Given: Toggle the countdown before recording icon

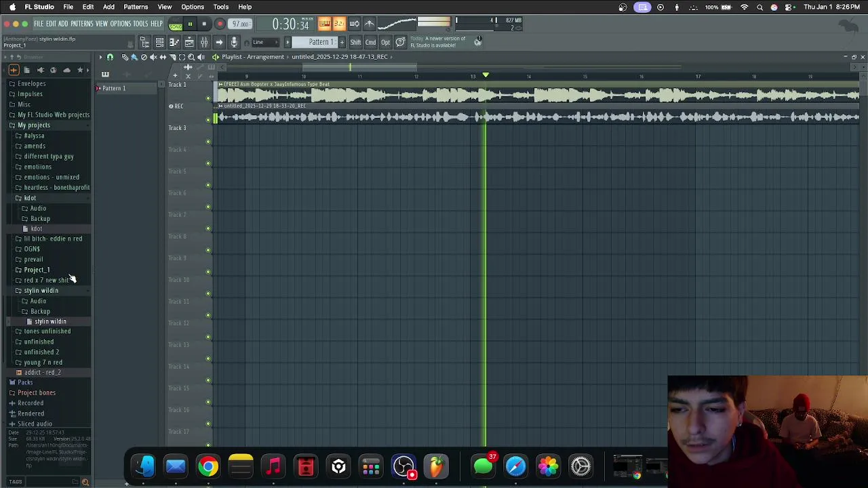Looking at the screenshot, I should (339, 24).
